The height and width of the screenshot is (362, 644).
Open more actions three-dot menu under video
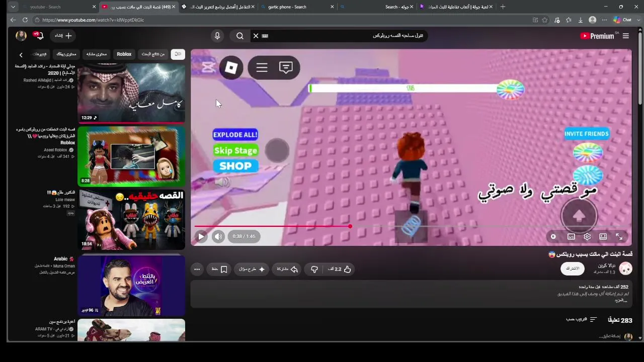point(197,269)
